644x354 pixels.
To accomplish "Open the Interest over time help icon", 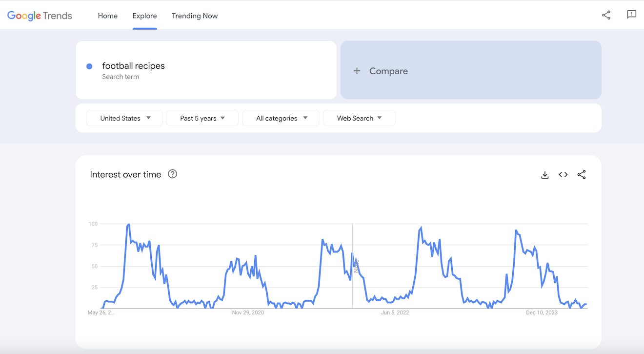I will coord(172,174).
